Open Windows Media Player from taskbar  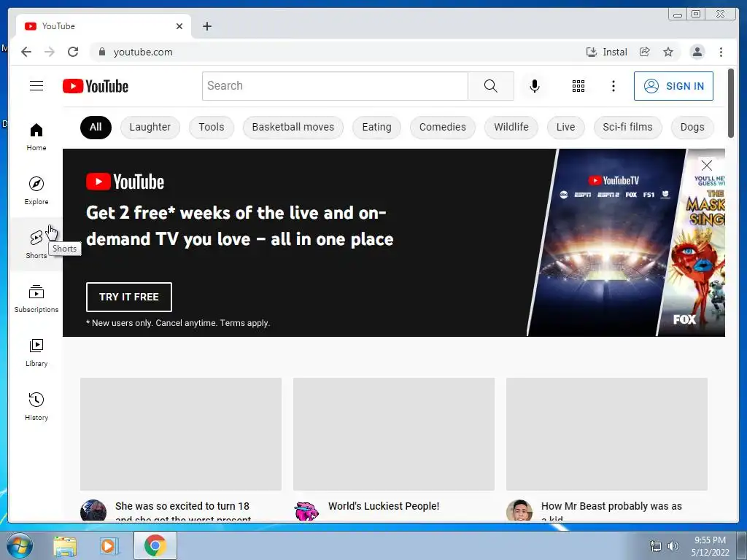point(109,545)
